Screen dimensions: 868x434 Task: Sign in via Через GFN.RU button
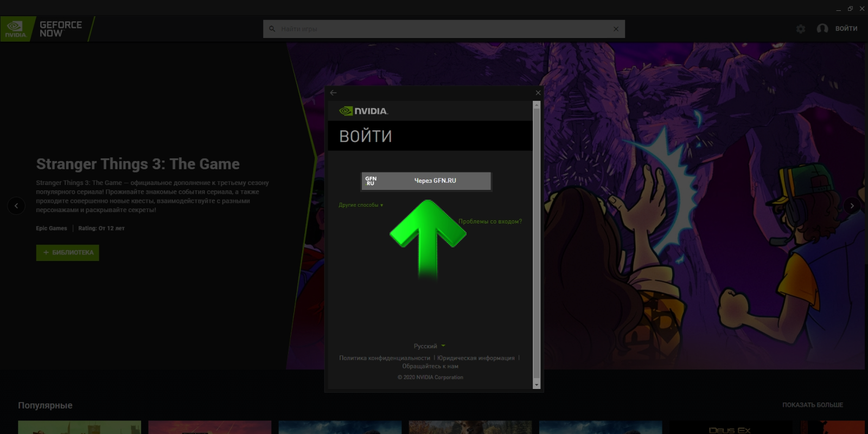426,181
